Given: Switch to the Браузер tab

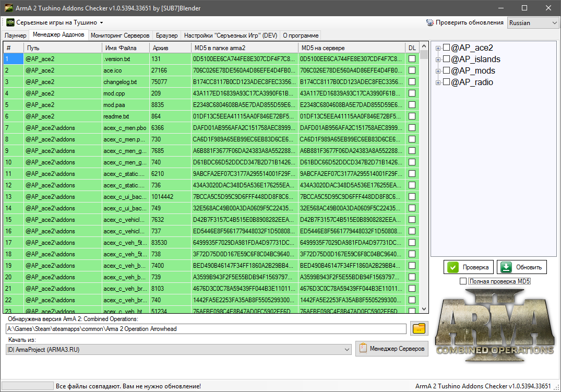Looking at the screenshot, I should pyautogui.click(x=166, y=35).
